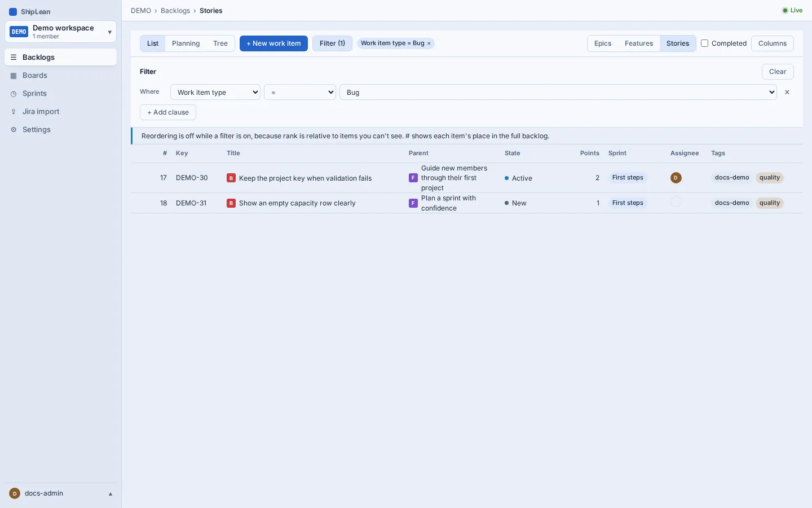Click the Sprint column header
This screenshot has height=508, width=812.
coord(617,154)
